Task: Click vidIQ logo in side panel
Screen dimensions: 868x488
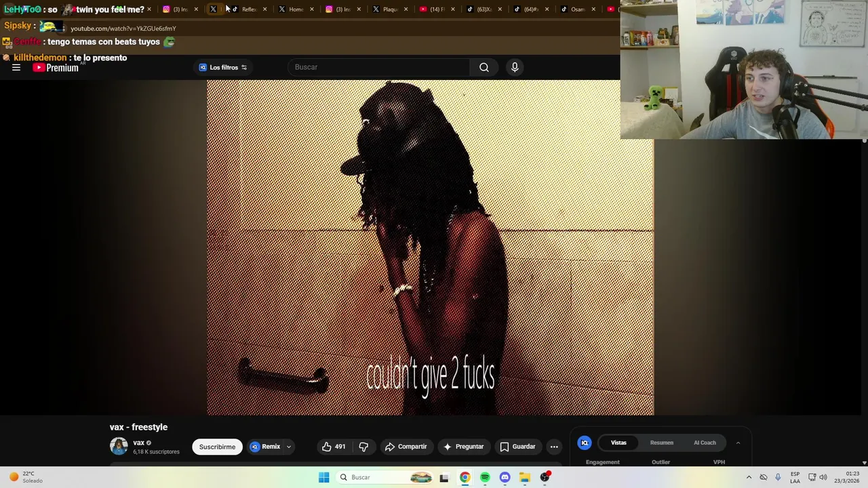Action: coord(585,443)
